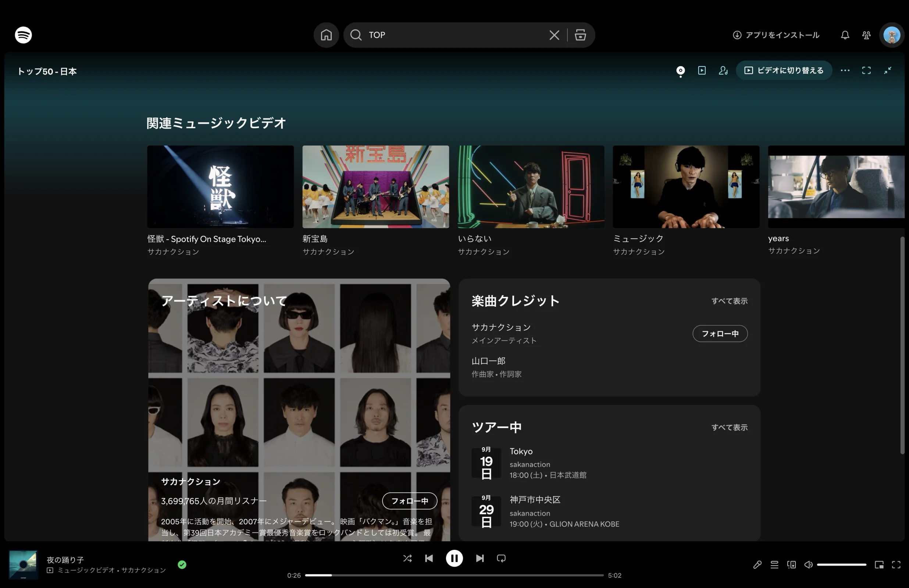Play the いらない music video thumbnail
Screen dimensions: 909x588
[x=531, y=186]
